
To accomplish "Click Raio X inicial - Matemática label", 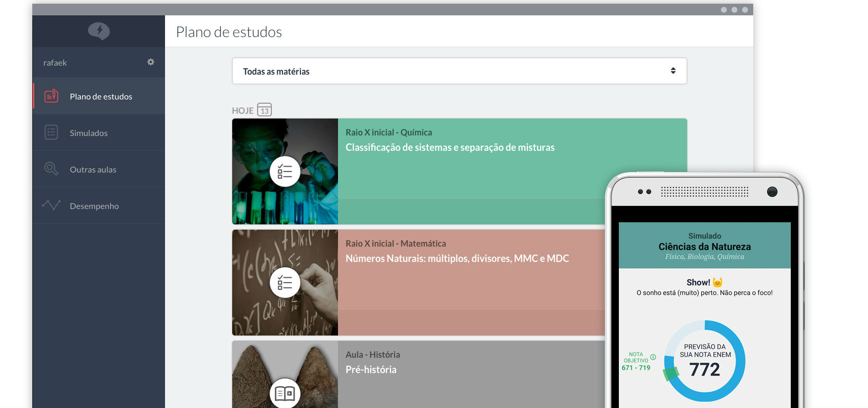I will pyautogui.click(x=396, y=243).
